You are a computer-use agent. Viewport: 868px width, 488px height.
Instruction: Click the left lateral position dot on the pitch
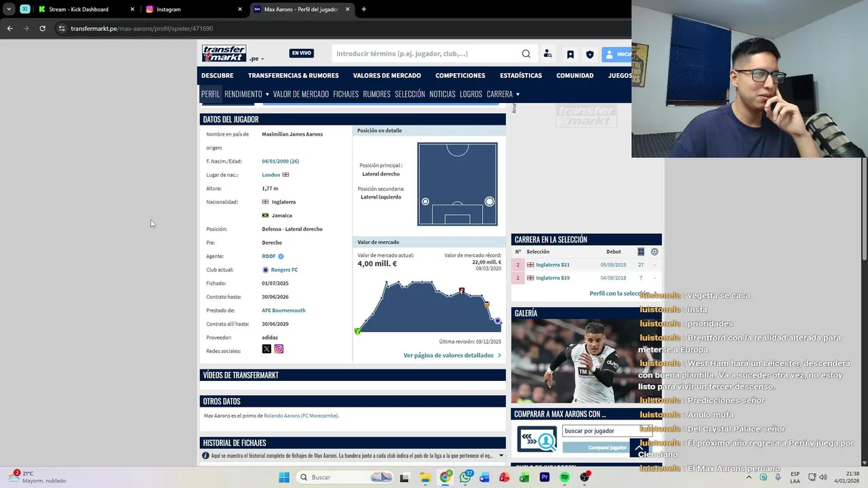(425, 201)
